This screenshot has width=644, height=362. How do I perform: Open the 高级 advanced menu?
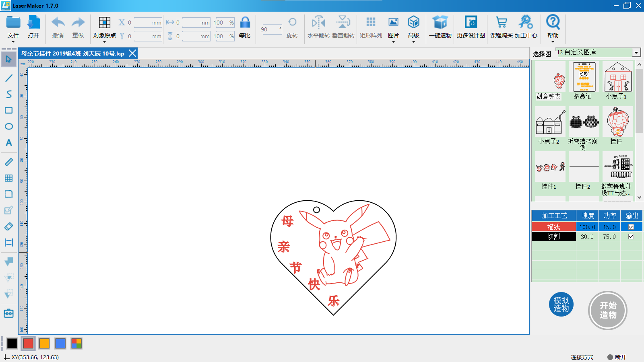(x=413, y=22)
